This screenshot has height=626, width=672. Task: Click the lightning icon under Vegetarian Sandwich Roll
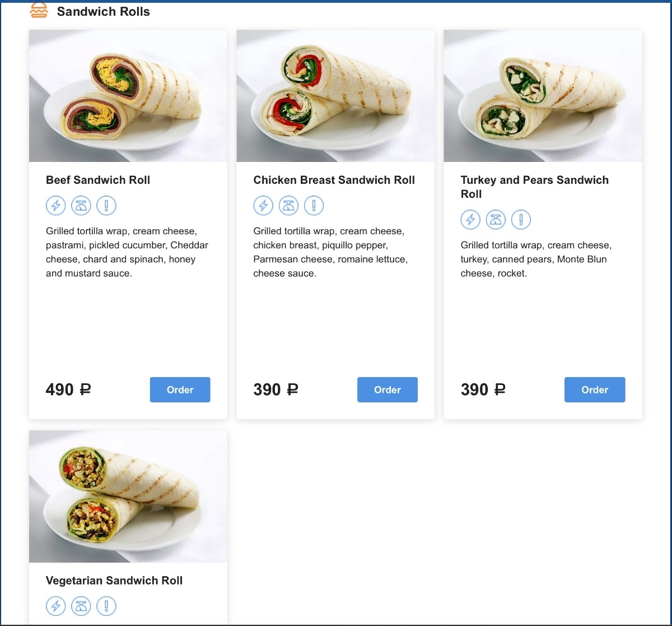click(x=55, y=606)
